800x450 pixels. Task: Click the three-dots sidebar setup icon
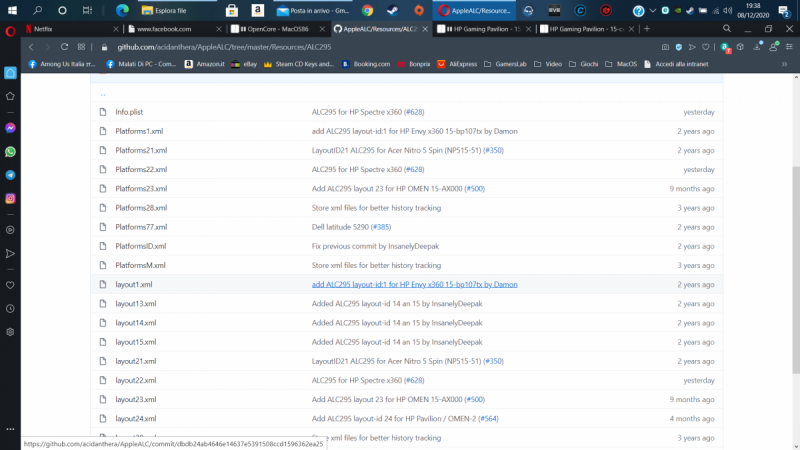10,429
